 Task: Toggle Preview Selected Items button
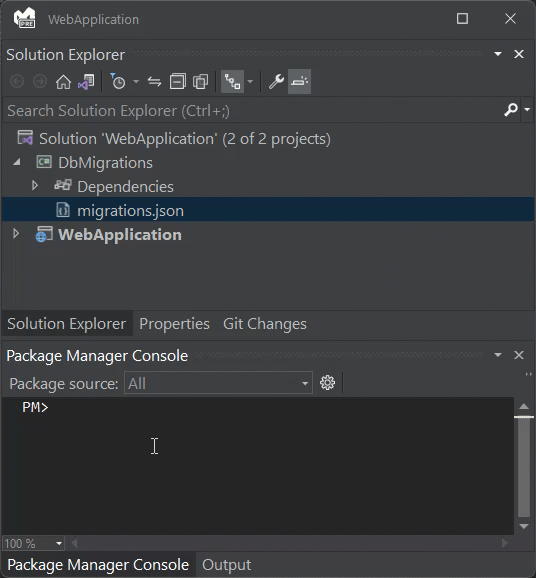299,81
